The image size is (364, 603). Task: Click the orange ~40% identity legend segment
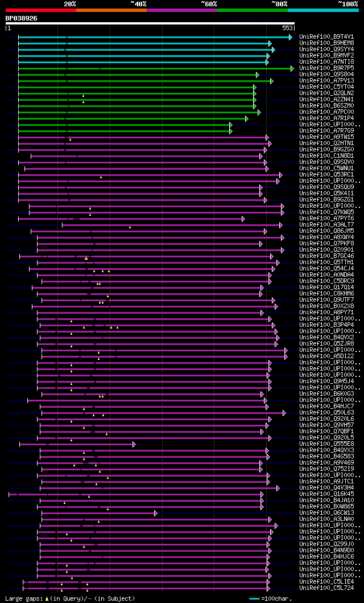pos(111,10)
